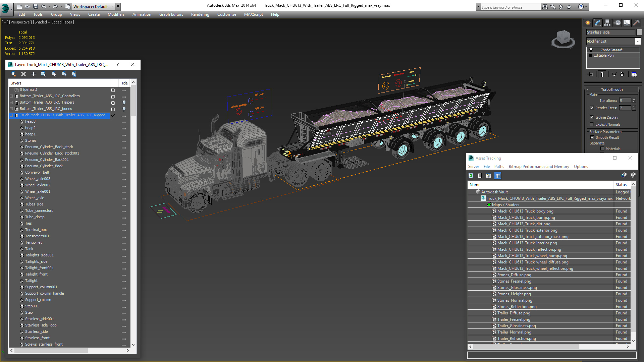
Task: Click Configure Modifier Sets icon
Action: click(634, 74)
